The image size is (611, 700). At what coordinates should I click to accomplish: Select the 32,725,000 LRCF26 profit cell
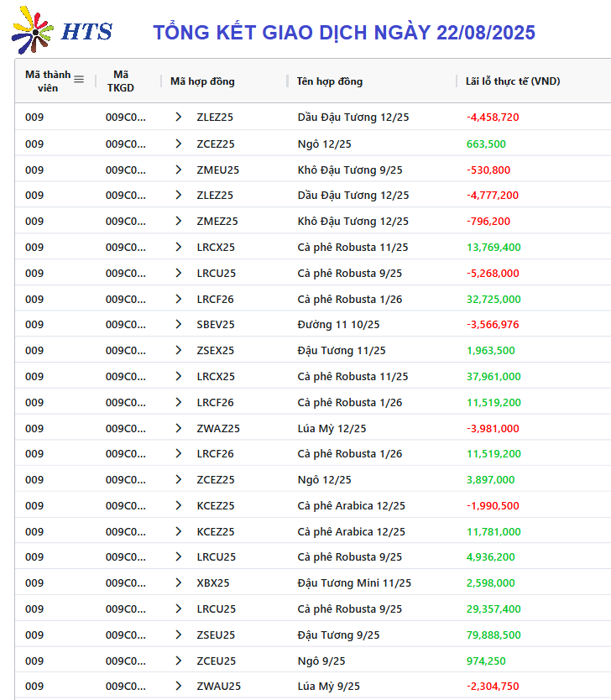point(493,299)
